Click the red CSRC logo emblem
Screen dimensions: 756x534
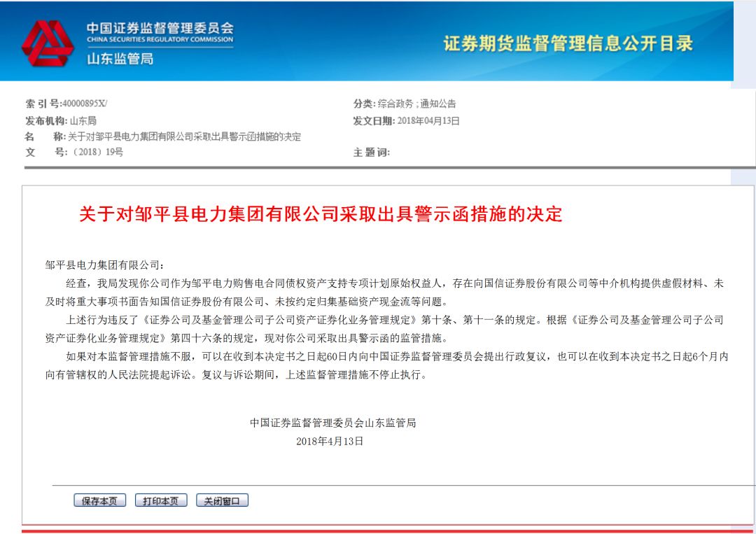tap(48, 43)
